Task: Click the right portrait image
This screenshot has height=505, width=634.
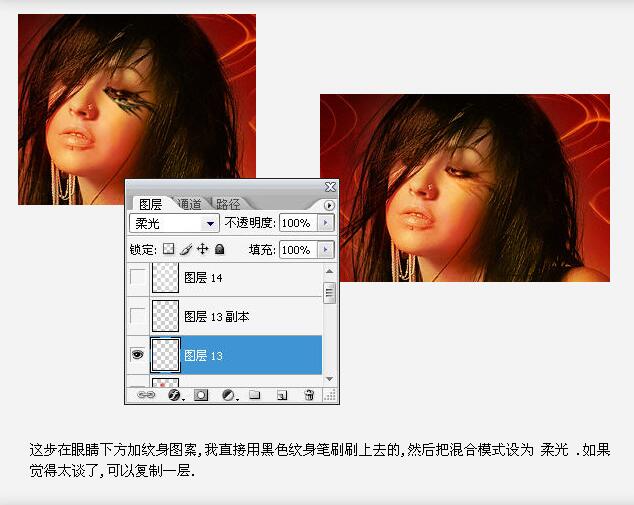Action: click(465, 188)
